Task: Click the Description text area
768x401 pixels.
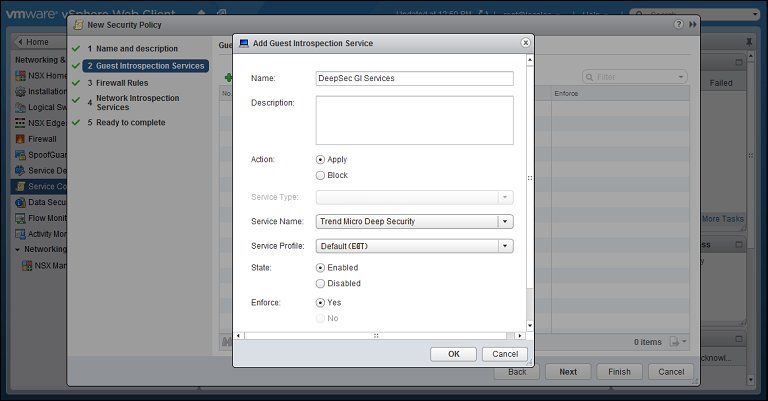Action: point(414,120)
